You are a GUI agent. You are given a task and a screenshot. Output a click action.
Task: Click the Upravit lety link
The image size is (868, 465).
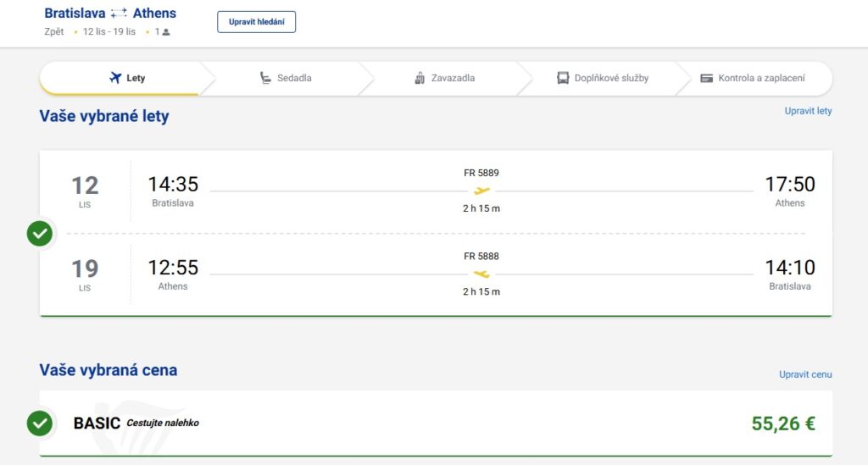(808, 111)
